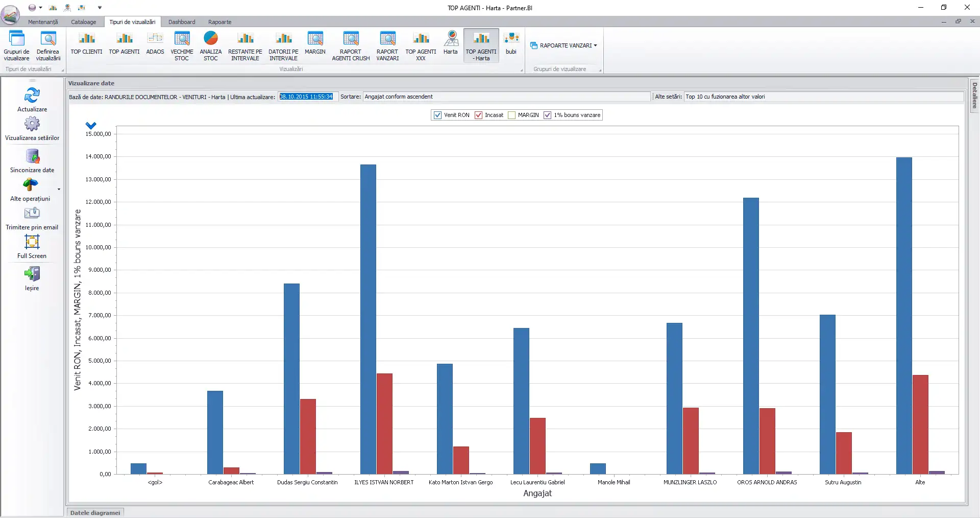Click the OROS ARNOLD ANDRAS blue bar
The height and width of the screenshot is (518, 980).
click(751, 336)
